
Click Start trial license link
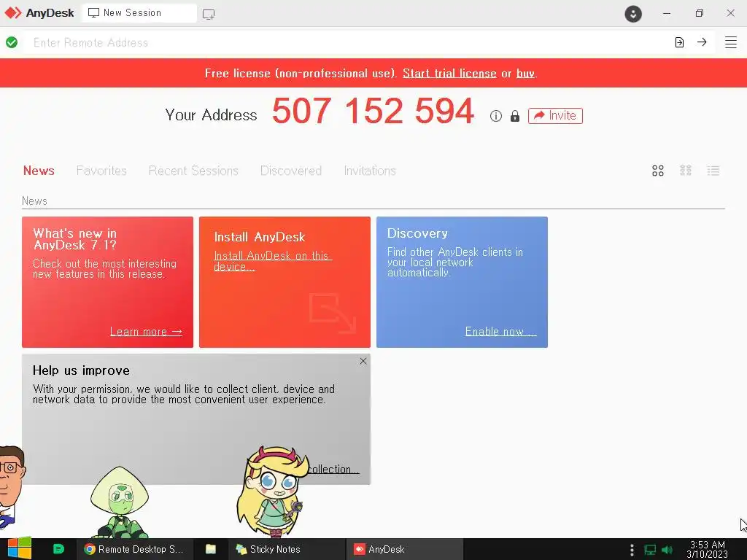pyautogui.click(x=449, y=74)
